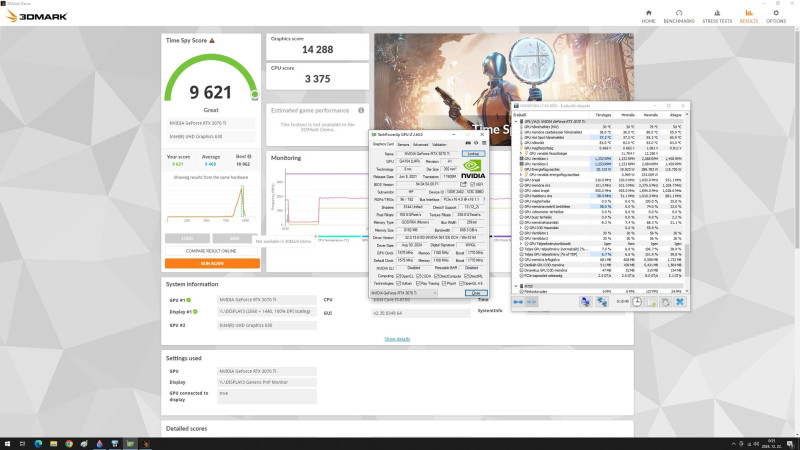Collapse the GPU [#2] NVIDIA sensor group in HWiNFO
Viewport: 800px width, 450px height.
pyautogui.click(x=515, y=121)
